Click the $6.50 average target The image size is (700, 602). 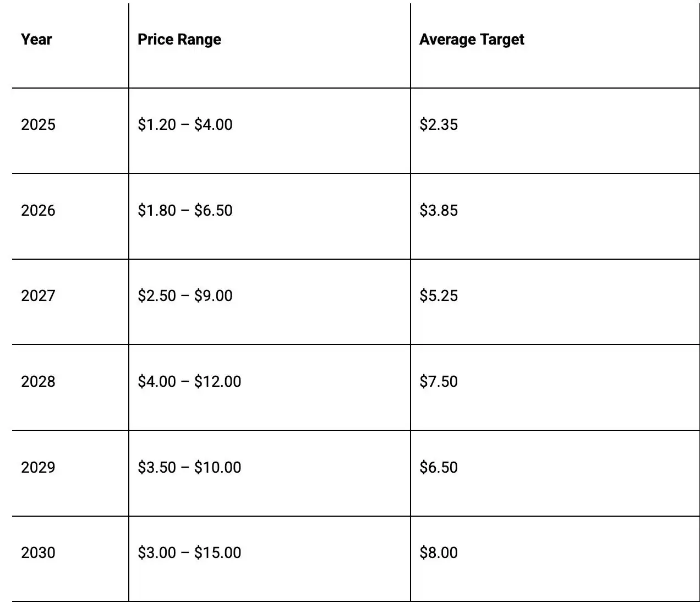(x=439, y=467)
